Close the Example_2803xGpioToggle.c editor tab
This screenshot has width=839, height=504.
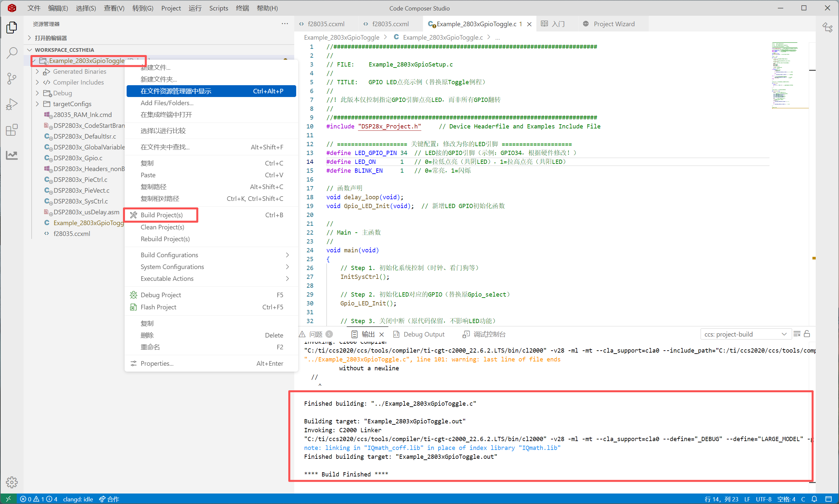[x=529, y=24]
